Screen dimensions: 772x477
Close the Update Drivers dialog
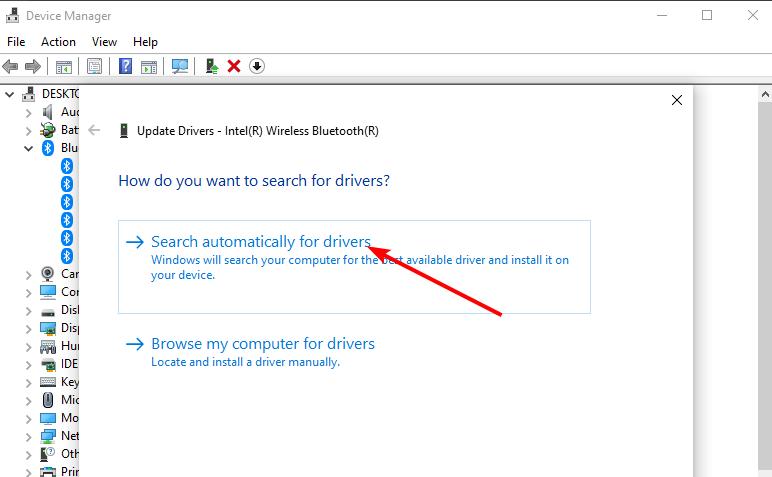pos(677,100)
